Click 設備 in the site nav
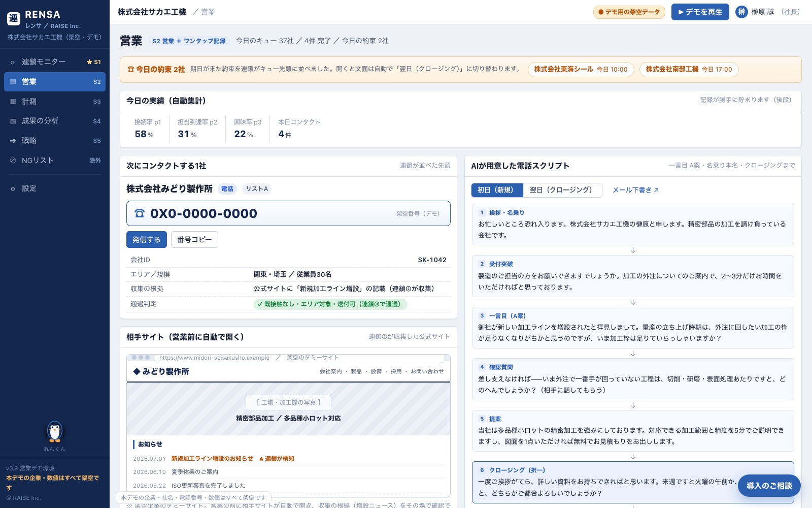 (376, 372)
